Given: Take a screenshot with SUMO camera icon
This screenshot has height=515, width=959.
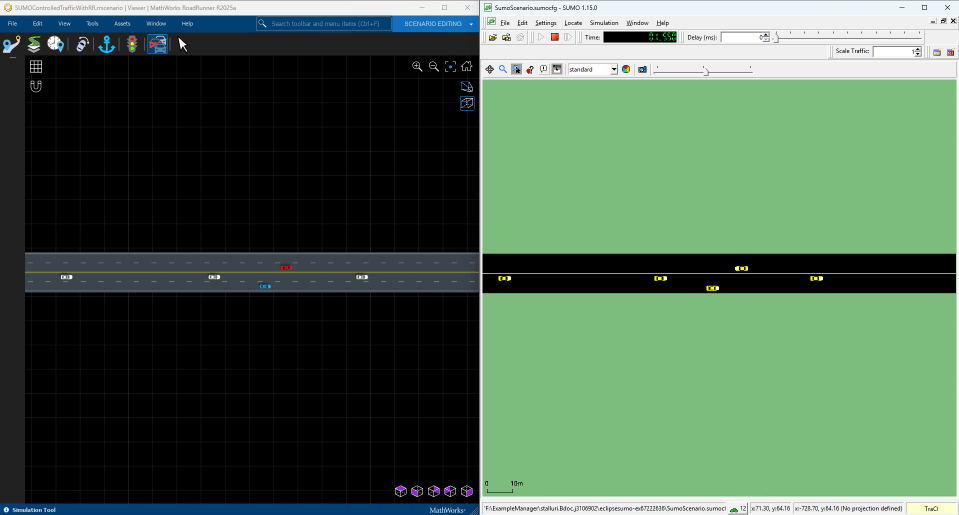Looking at the screenshot, I should click(x=642, y=70).
